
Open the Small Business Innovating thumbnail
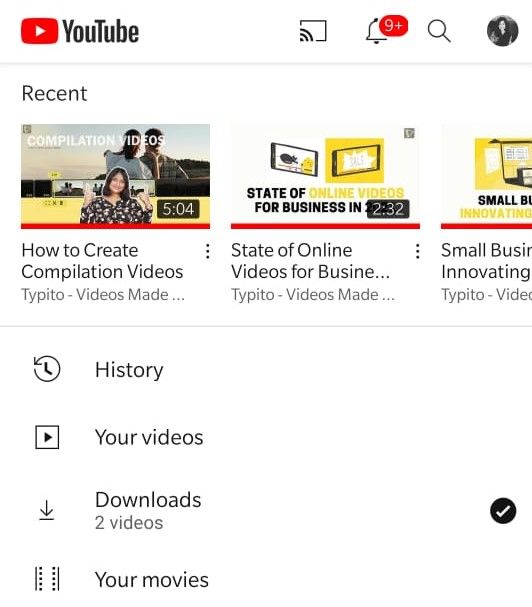tap(486, 177)
